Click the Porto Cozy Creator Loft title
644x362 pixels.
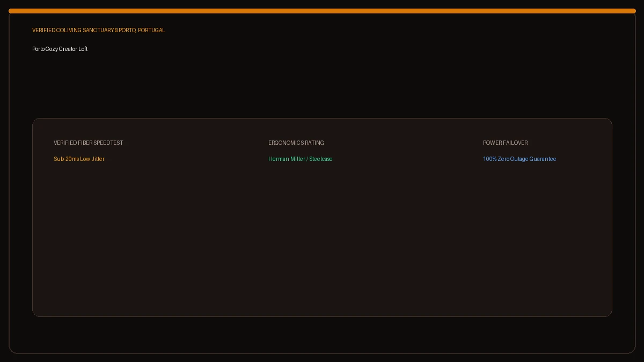point(60,49)
